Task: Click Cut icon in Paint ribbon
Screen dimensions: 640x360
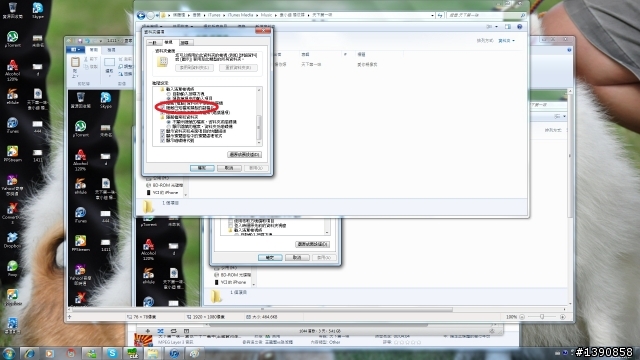Action: tap(86, 60)
